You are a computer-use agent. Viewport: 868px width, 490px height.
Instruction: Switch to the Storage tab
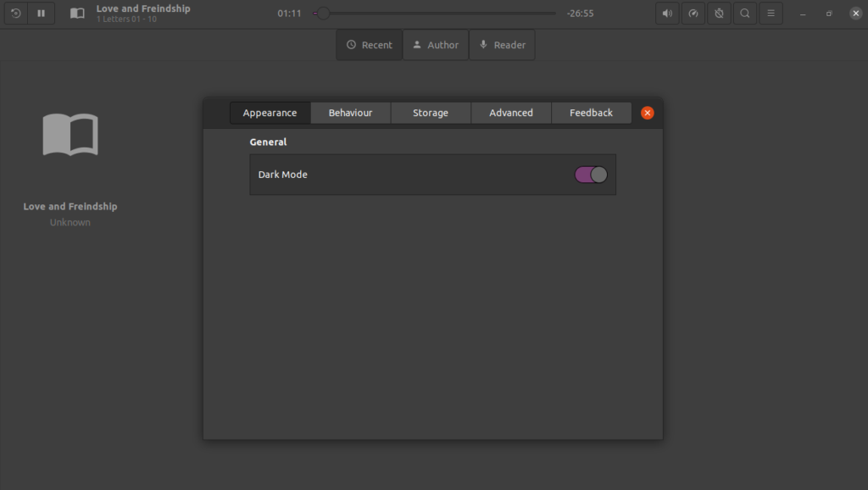click(x=431, y=113)
